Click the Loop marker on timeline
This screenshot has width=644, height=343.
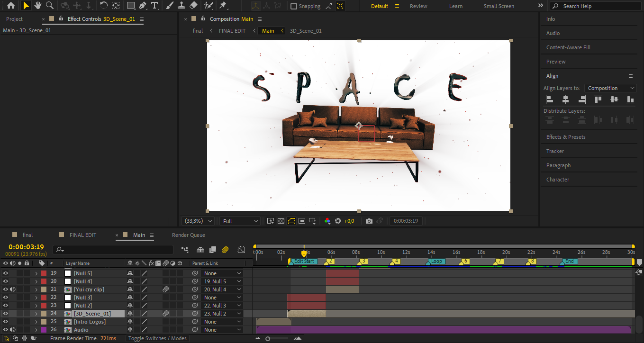tap(436, 261)
